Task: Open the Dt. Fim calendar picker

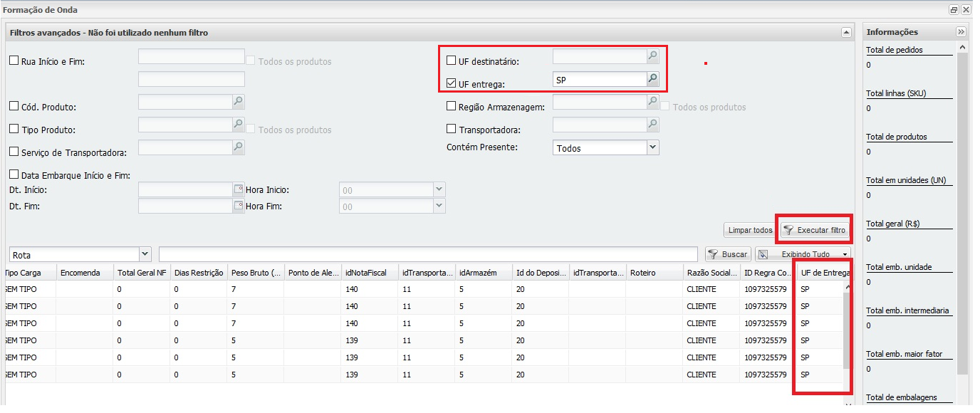Action: pos(239,206)
